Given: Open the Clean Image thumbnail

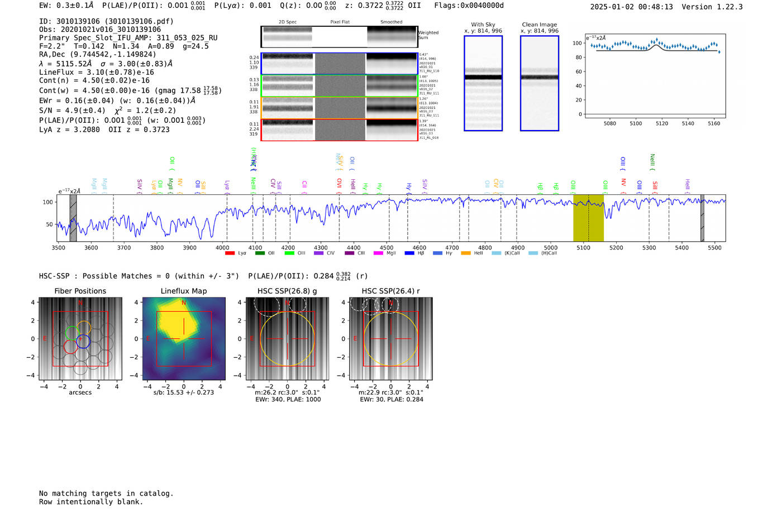Looking at the screenshot, I should [x=540, y=83].
